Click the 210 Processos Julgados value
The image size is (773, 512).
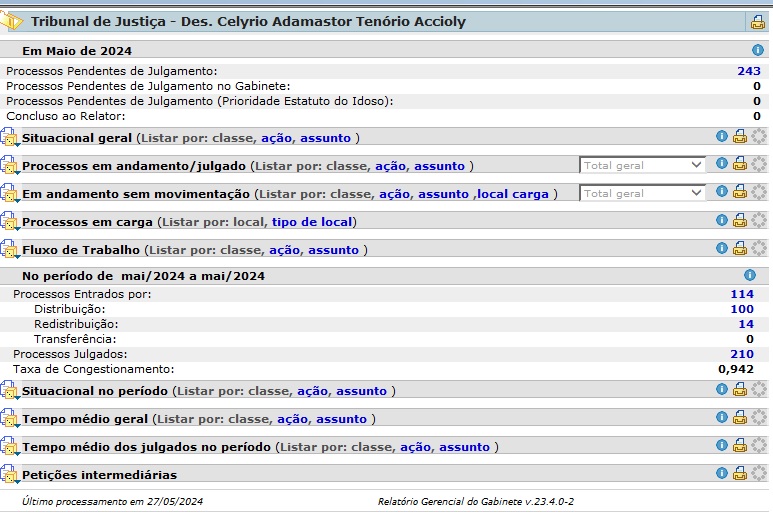pos(741,354)
